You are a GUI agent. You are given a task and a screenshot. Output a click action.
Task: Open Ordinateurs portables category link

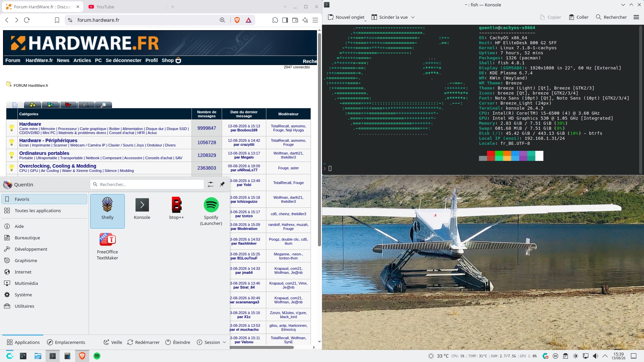(x=44, y=153)
